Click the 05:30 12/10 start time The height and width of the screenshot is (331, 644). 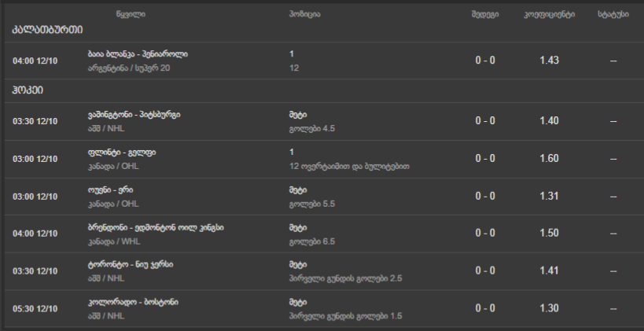36,308
